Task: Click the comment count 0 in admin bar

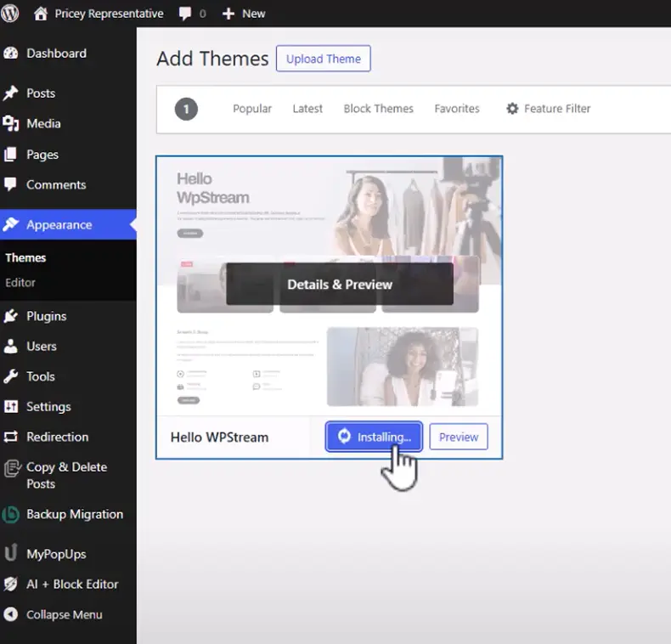Action: pyautogui.click(x=202, y=14)
